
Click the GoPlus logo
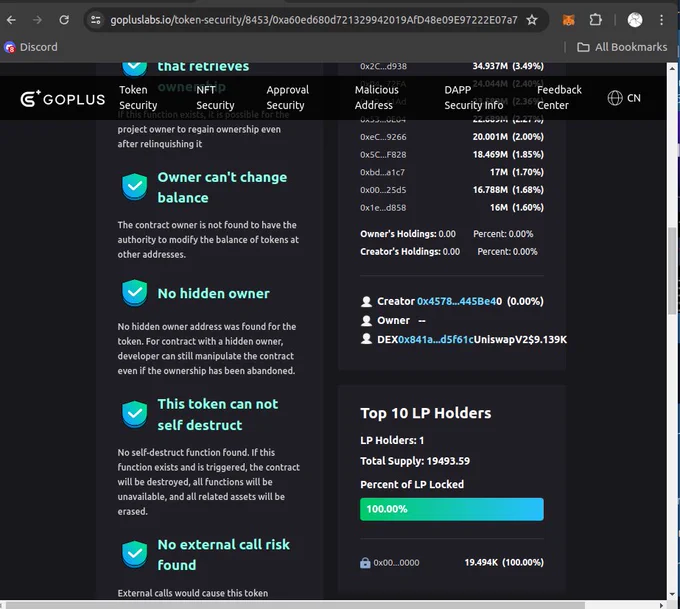point(63,98)
